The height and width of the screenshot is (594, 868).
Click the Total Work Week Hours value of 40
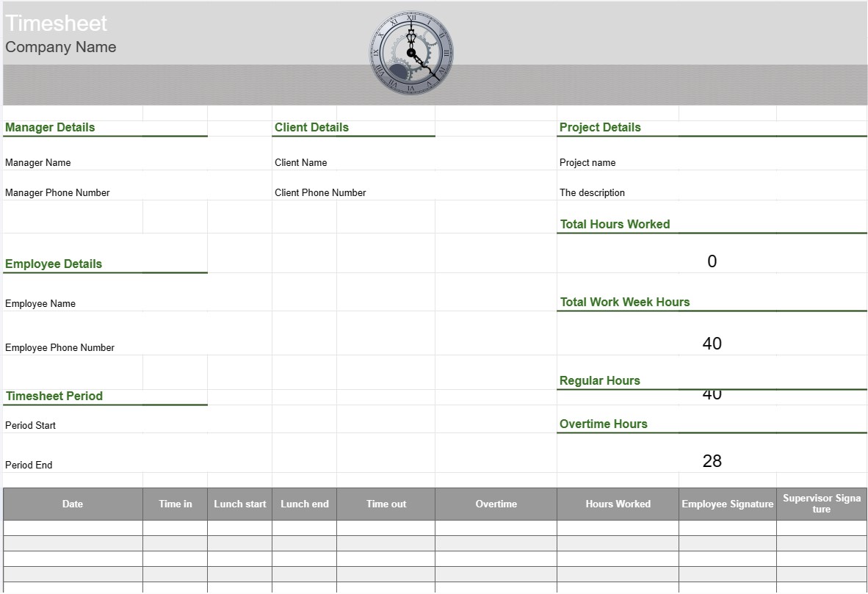click(x=710, y=343)
